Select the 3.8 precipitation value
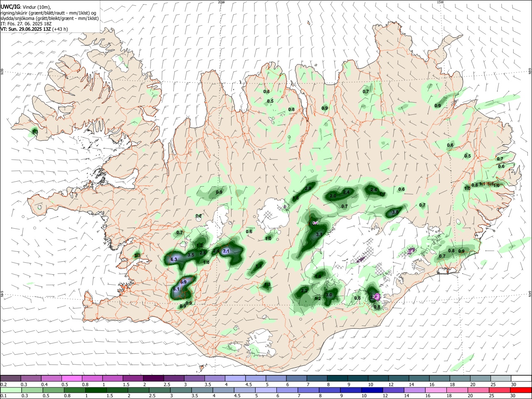Image resolution: width=532 pixels, height=399 pixels. (x=395, y=212)
